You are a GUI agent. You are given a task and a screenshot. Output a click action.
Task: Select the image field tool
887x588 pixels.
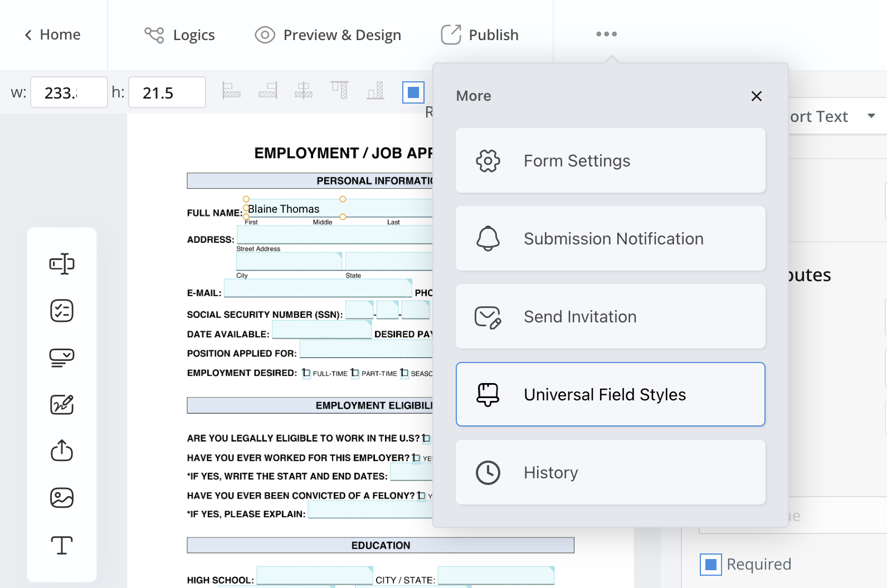pos(62,498)
